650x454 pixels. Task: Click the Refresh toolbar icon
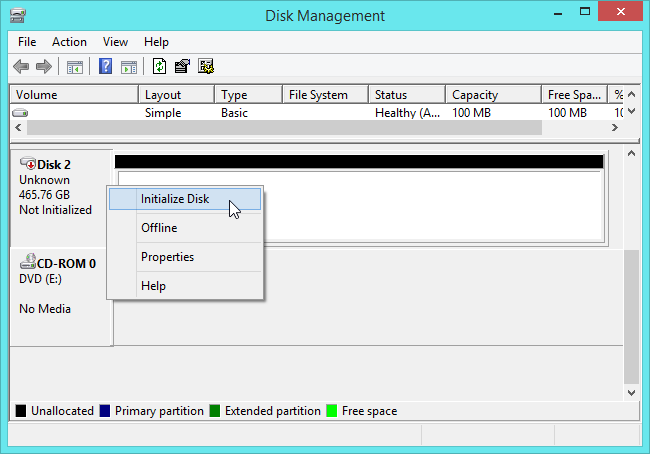159,67
